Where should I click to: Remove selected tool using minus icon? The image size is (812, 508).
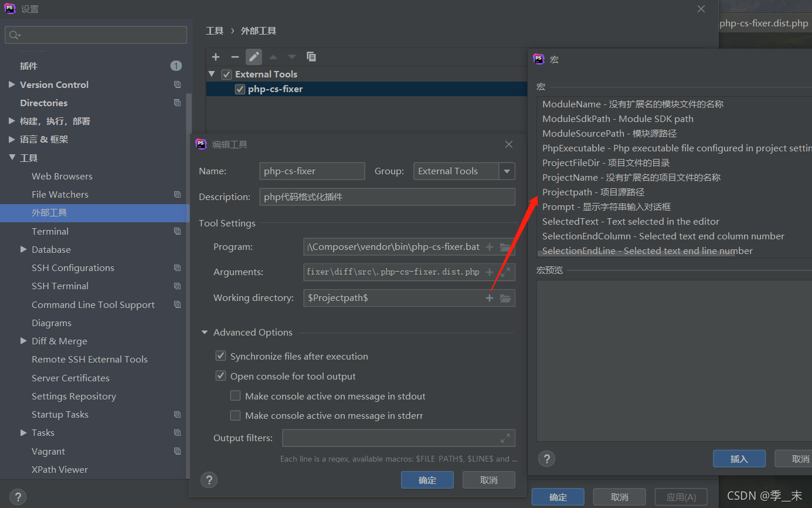[233, 56]
